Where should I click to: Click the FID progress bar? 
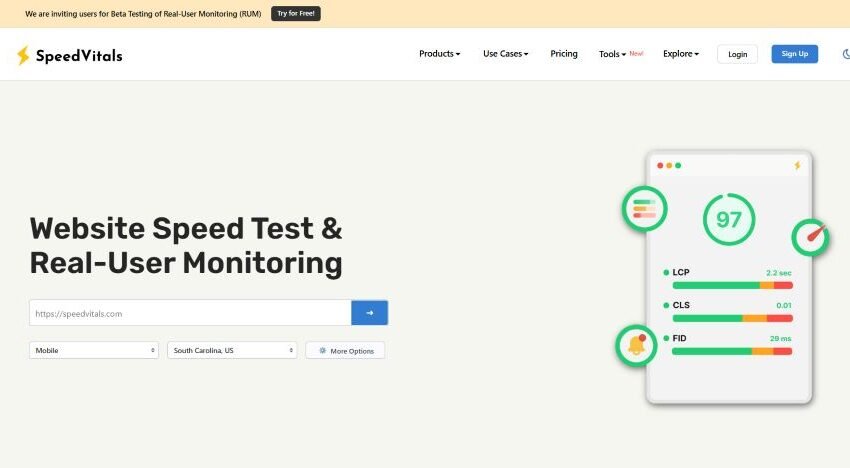pos(732,351)
